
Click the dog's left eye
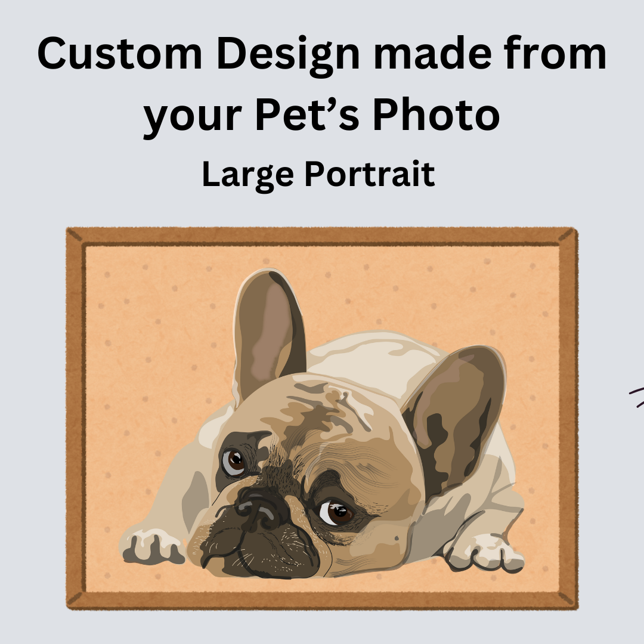tap(234, 462)
